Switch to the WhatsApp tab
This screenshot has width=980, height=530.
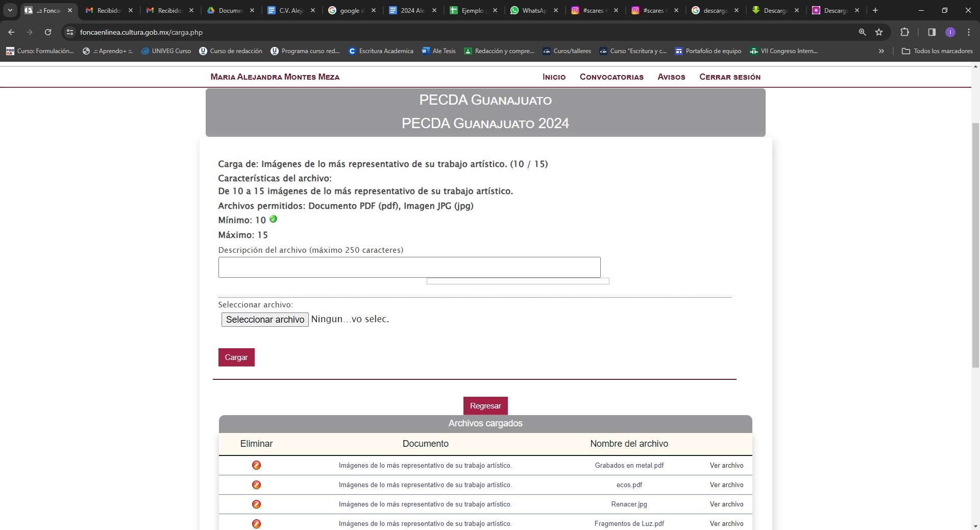(533, 10)
